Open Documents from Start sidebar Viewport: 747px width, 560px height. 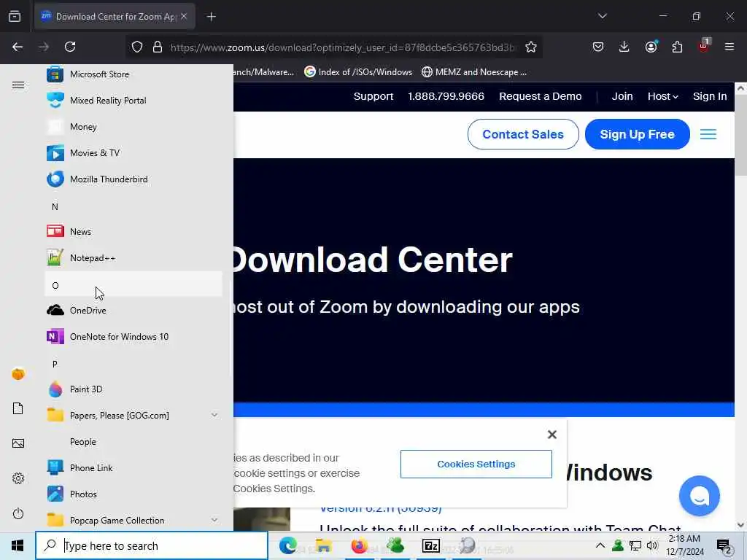coord(18,408)
